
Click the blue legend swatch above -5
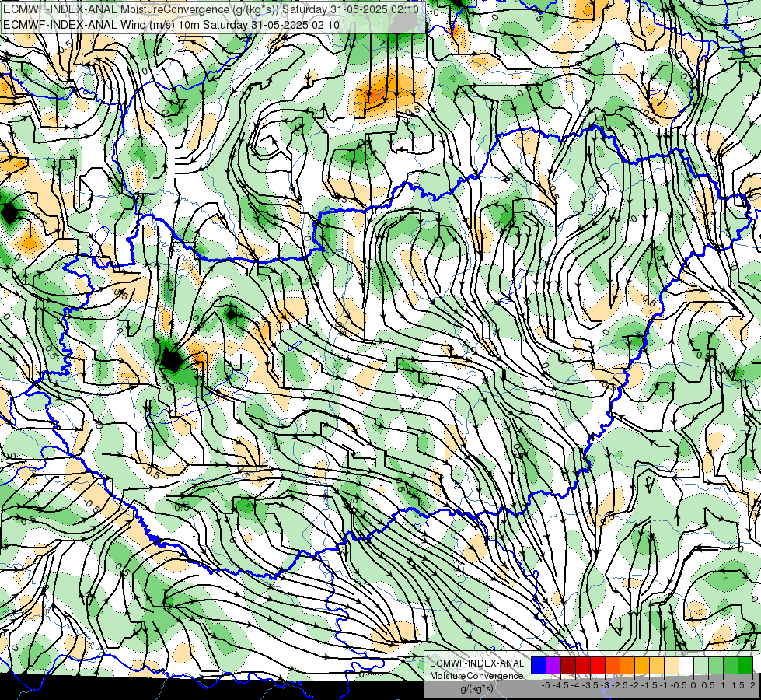coord(539,666)
